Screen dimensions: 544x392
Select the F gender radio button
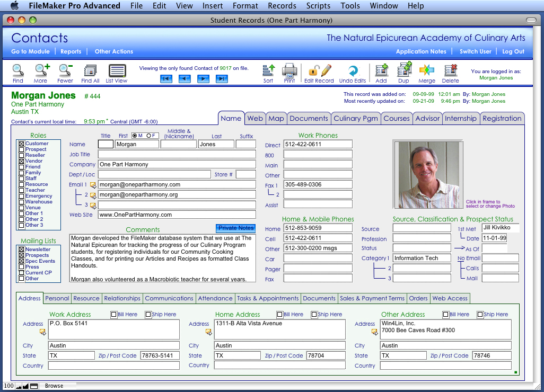[x=148, y=136]
